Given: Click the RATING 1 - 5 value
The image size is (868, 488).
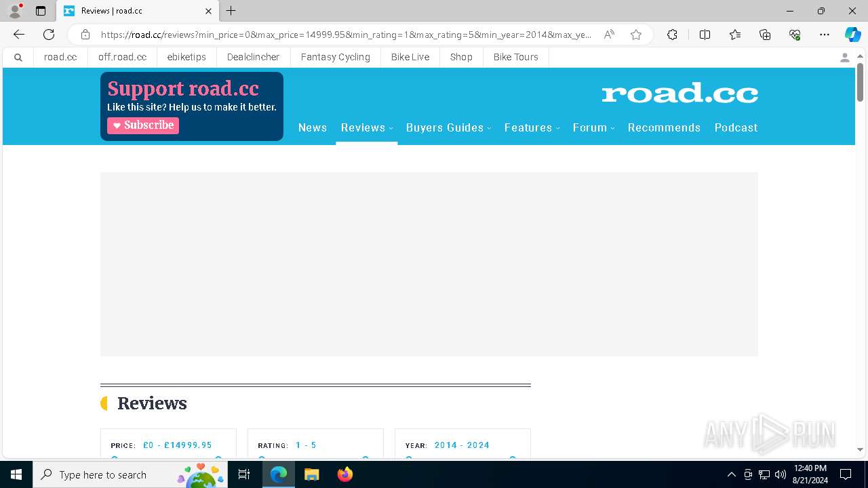Looking at the screenshot, I should point(306,445).
